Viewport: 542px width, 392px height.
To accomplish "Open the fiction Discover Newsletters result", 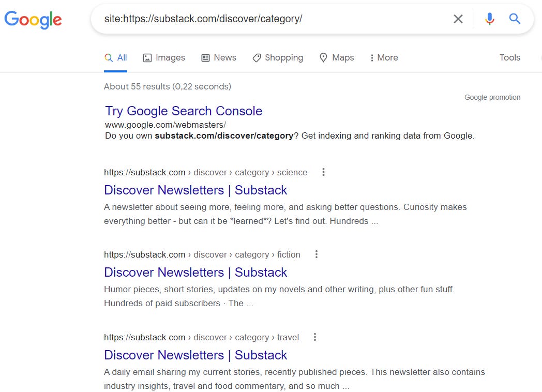I will 195,272.
